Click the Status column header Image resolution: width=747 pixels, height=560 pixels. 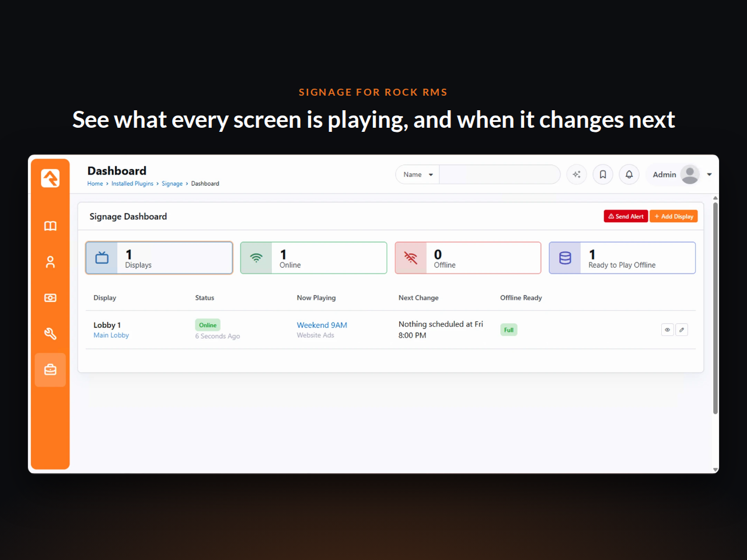(x=205, y=298)
